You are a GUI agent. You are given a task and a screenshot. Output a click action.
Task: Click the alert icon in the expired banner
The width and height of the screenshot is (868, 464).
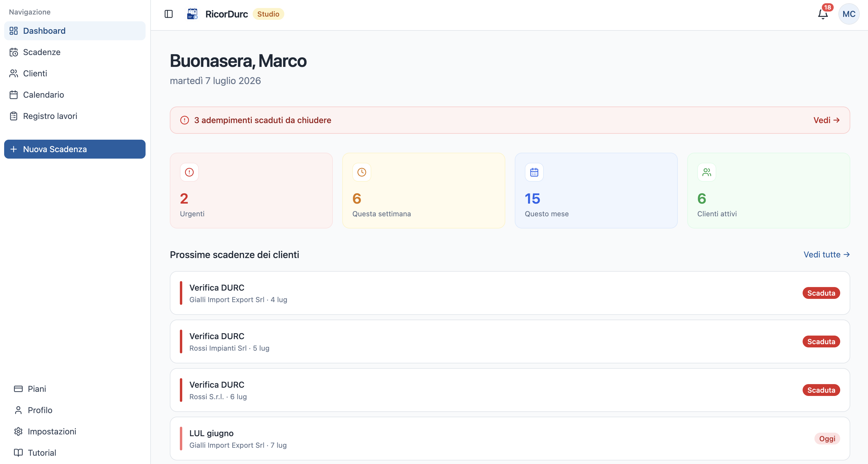tap(185, 120)
